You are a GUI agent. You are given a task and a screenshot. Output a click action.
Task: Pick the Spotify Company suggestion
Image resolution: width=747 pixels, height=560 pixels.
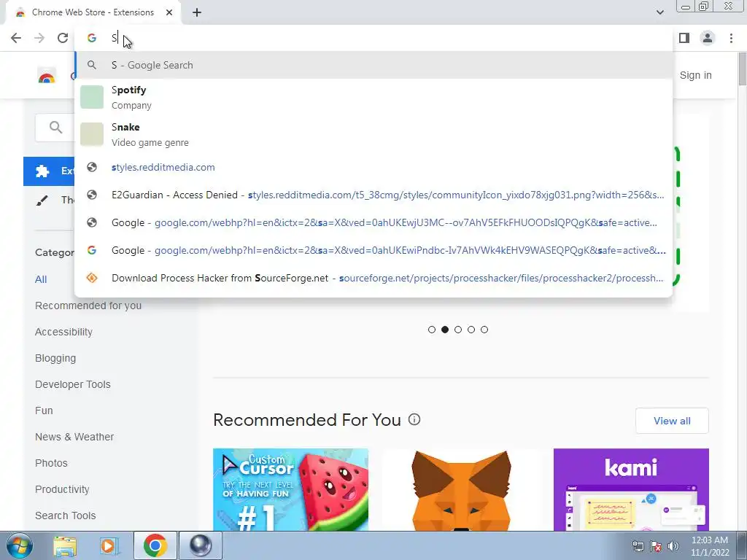(x=374, y=97)
